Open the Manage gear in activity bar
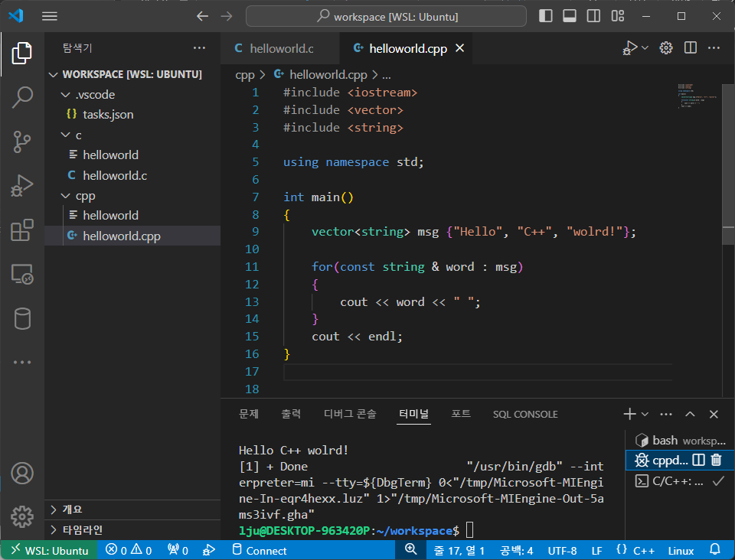The width and height of the screenshot is (735, 560). 21,517
